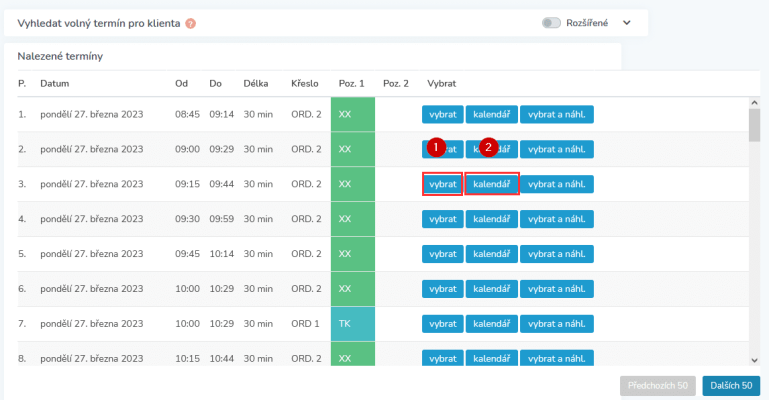769x400 pixels.
Task: Click the green XX cell in row 1
Action: (353, 114)
